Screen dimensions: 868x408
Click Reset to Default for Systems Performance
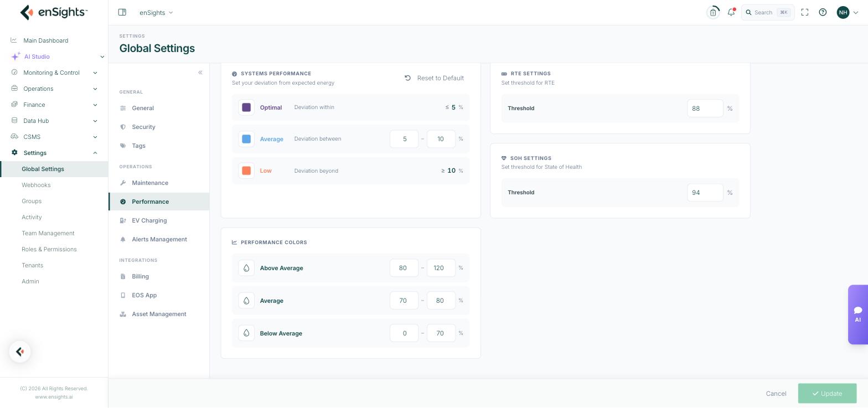point(434,78)
